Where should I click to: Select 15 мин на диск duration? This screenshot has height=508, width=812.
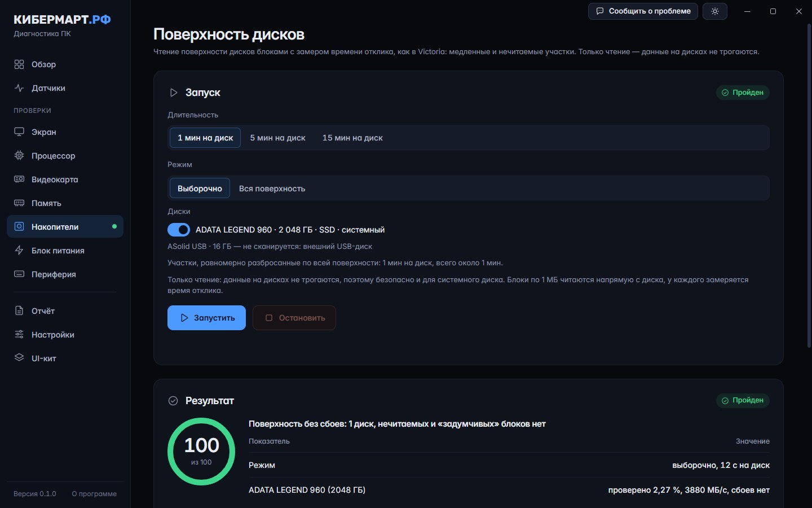coord(352,138)
